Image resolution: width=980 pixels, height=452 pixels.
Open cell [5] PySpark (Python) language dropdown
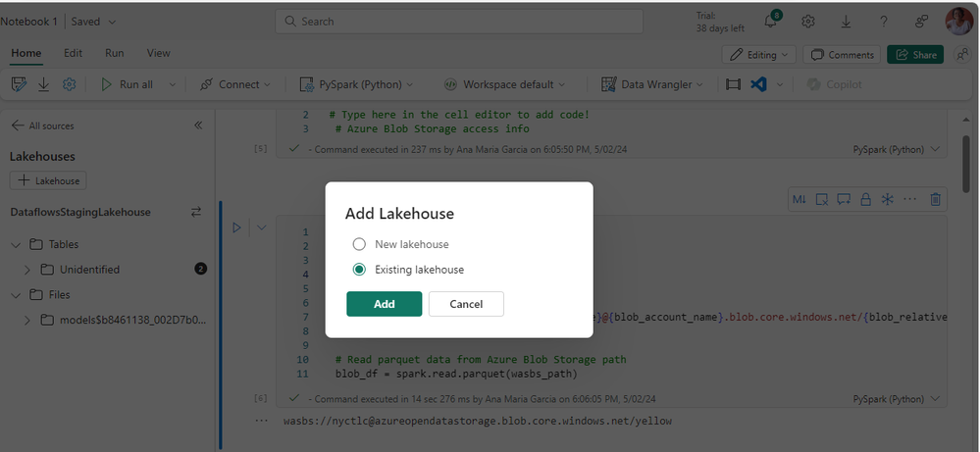pos(897,149)
